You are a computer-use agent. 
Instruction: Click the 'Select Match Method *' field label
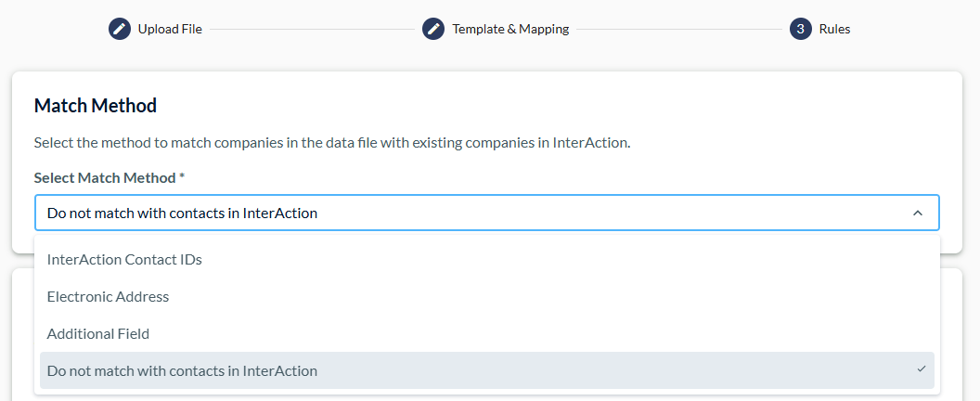[110, 177]
